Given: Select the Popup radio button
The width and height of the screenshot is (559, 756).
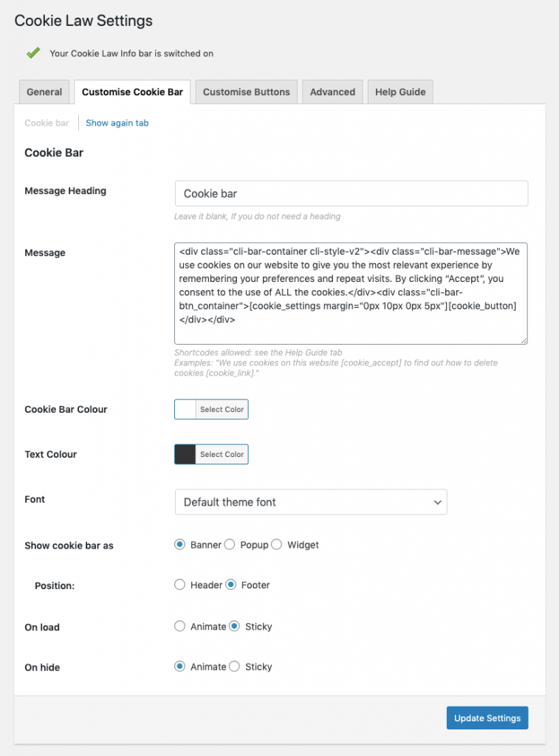Looking at the screenshot, I should 230,544.
